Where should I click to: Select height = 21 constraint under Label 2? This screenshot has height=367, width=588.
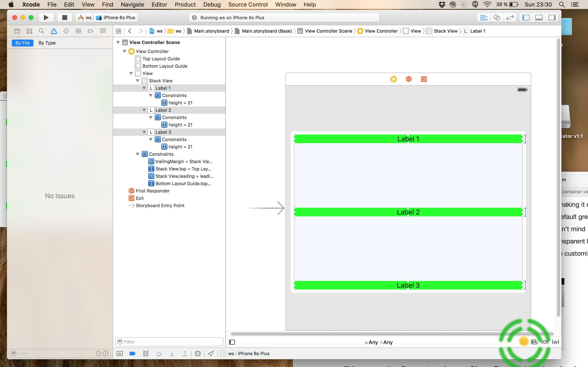[180, 125]
